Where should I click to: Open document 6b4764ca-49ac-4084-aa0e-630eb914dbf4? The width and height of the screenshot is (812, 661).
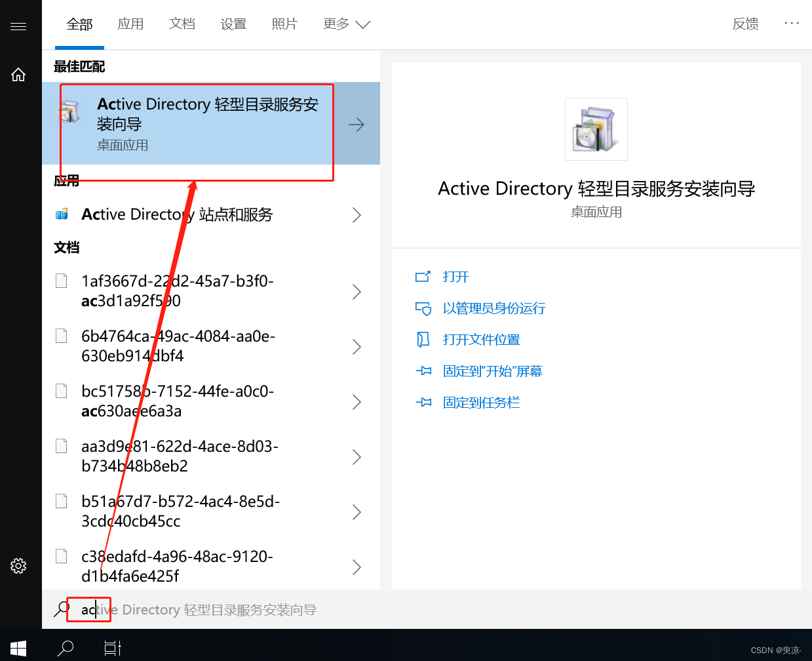pos(211,346)
